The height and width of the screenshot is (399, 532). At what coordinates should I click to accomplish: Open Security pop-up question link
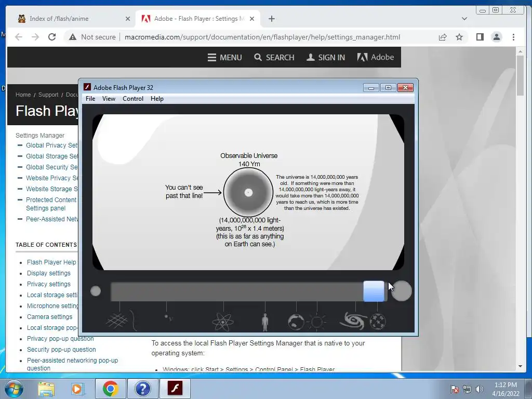[61, 349]
